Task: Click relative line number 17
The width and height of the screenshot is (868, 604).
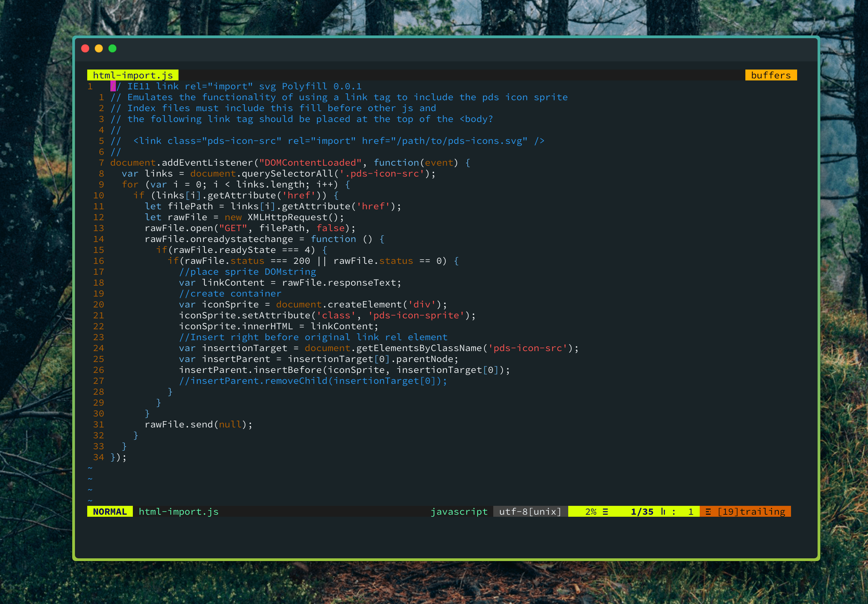Action: (98, 272)
